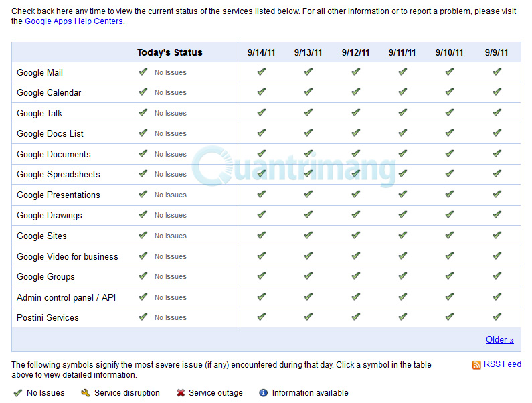The image size is (532, 403).
Task: Click Google Sites checkmark under 9/10/11
Action: pos(449,236)
